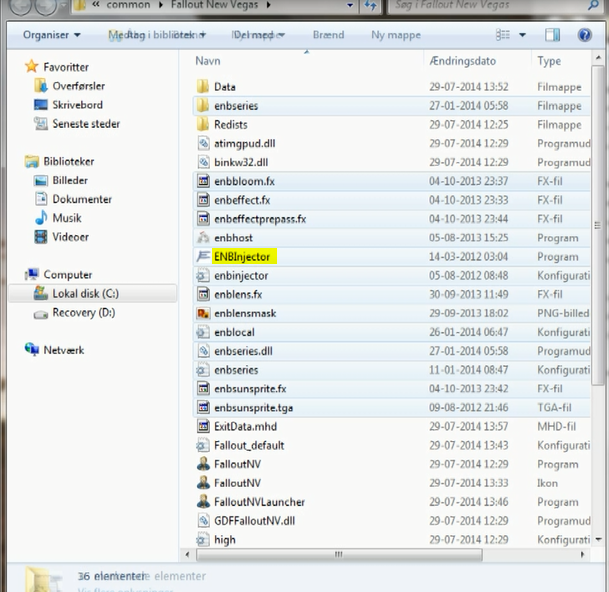Image resolution: width=609 pixels, height=592 pixels.
Task: Click the search magnifier icon
Action: pos(593,5)
